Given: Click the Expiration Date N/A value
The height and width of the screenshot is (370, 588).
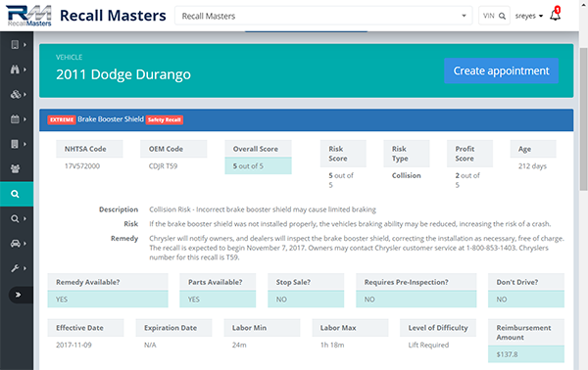Looking at the screenshot, I should 150,345.
